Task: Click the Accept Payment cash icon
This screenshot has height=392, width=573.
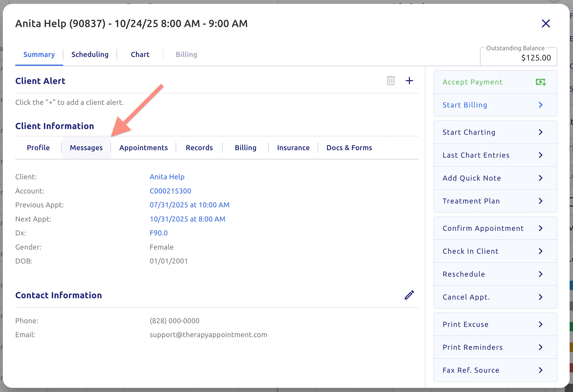Action: point(541,82)
